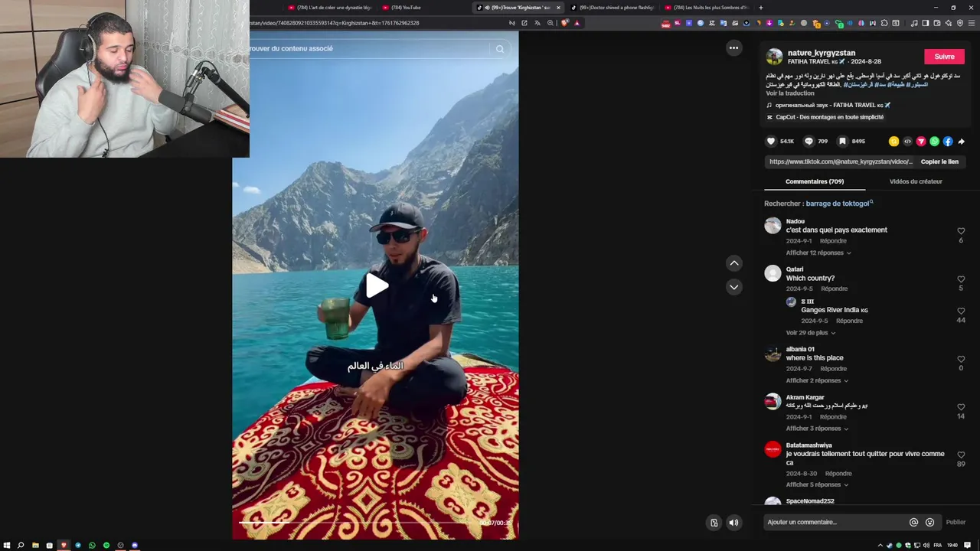The width and height of the screenshot is (980, 551).
Task: Reply to Qatari's comment via Répondre
Action: tap(834, 289)
